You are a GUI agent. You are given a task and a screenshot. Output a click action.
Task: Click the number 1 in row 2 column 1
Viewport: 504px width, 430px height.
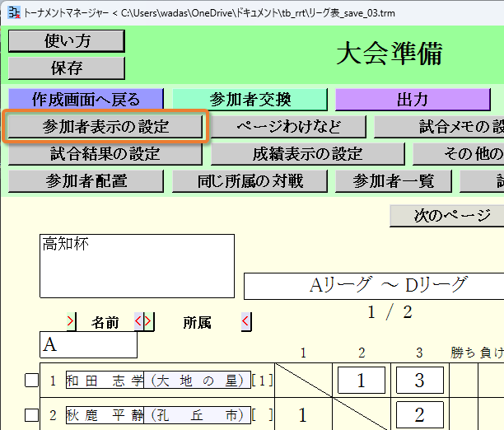click(302, 415)
